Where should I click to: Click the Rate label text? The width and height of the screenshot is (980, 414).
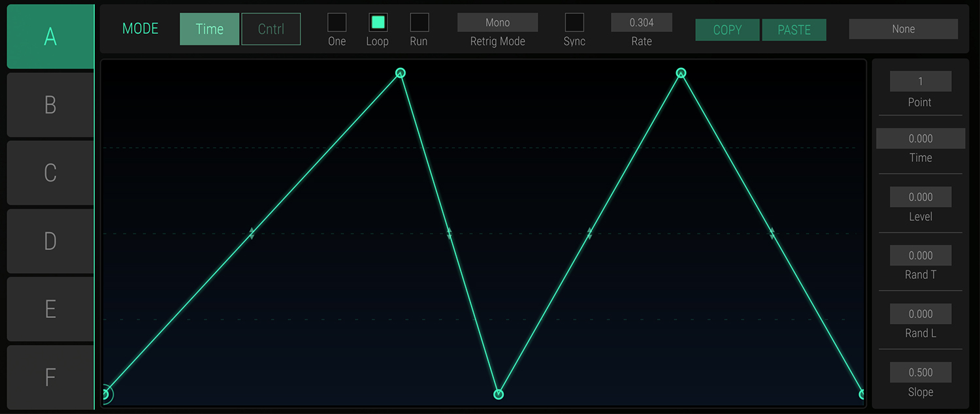tap(642, 41)
